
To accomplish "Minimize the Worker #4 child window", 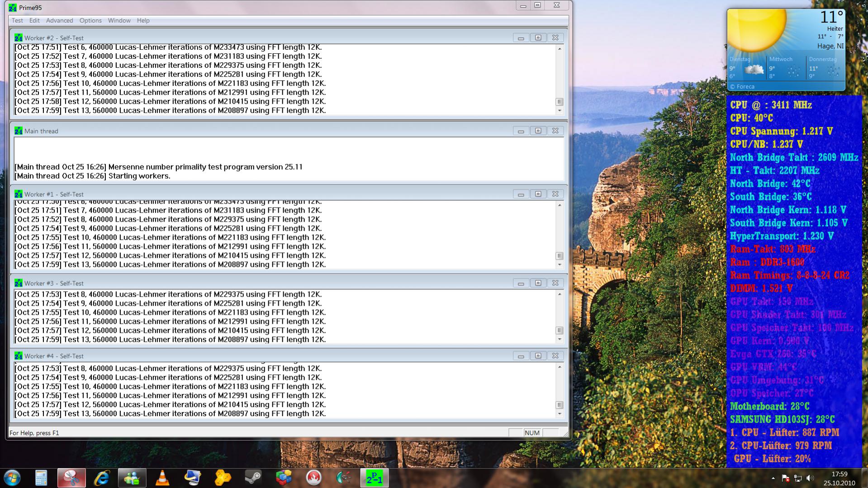I will point(521,356).
